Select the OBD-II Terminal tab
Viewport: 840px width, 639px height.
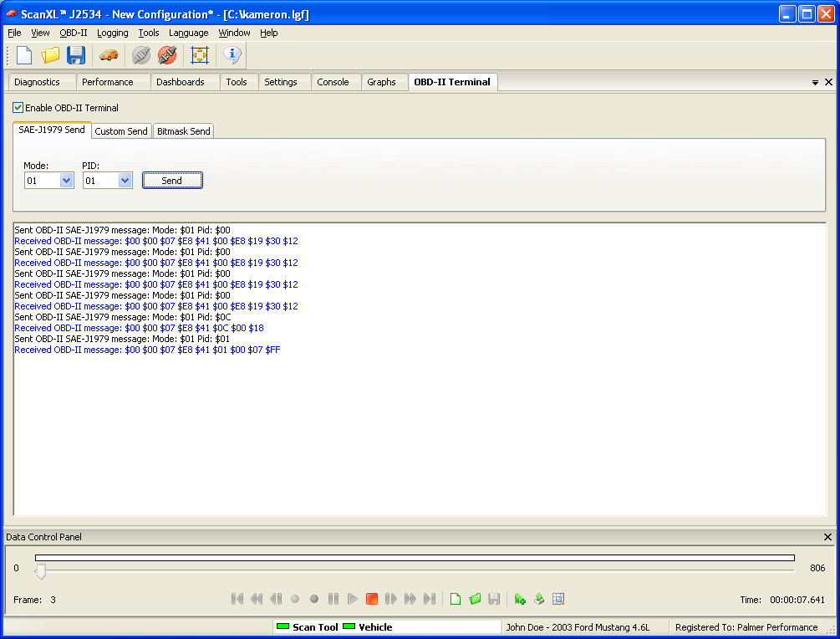click(452, 82)
